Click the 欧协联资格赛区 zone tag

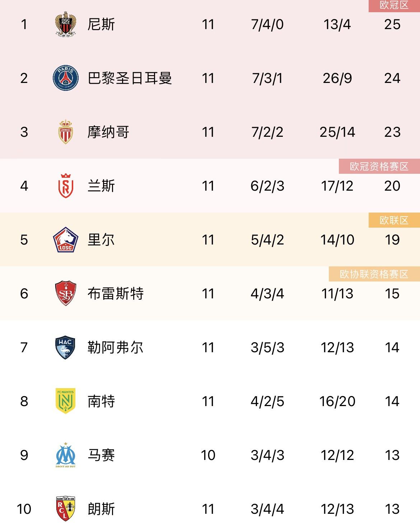click(x=374, y=274)
